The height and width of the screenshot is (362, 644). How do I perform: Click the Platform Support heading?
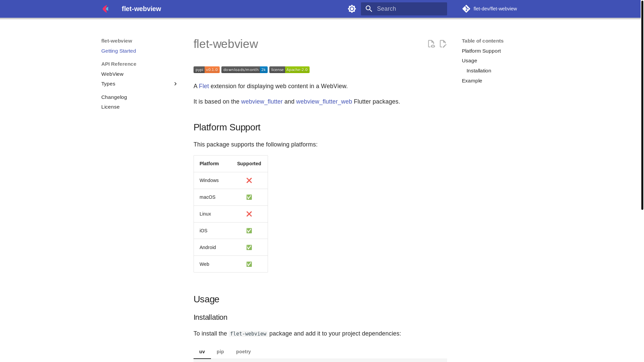[227, 127]
